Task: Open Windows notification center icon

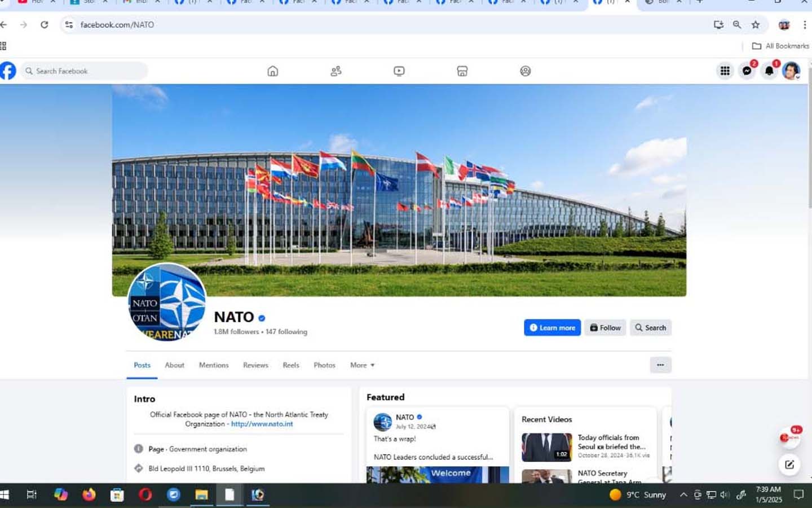Action: pos(798,495)
